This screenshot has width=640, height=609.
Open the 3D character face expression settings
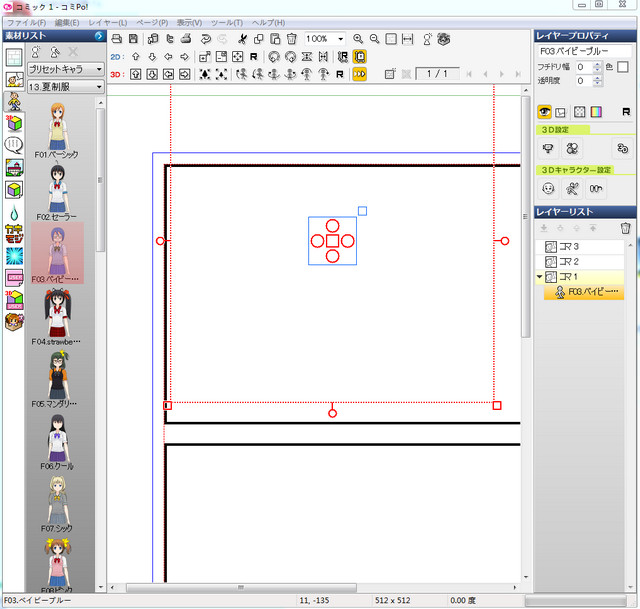(x=548, y=187)
